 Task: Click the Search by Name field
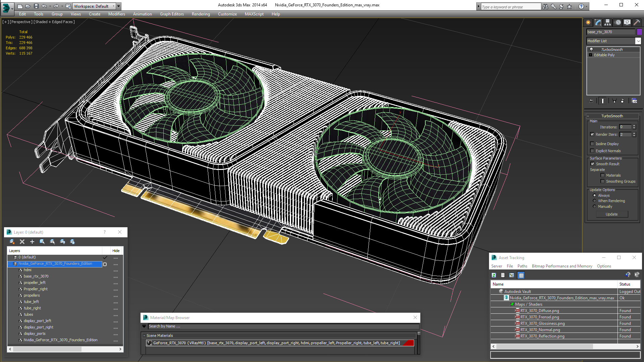tap(283, 326)
